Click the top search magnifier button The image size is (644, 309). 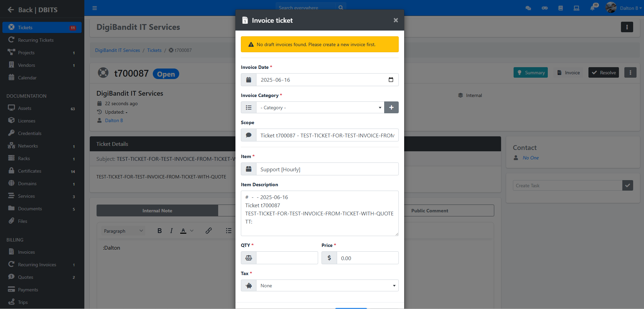click(x=340, y=8)
